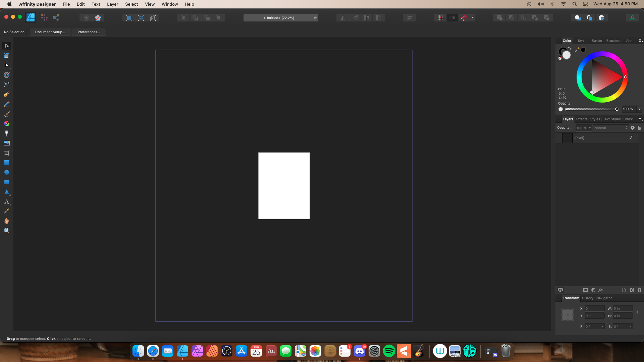This screenshot has width=644, height=362.
Task: Open layer effects with the fx icon
Action: [x=601, y=290]
